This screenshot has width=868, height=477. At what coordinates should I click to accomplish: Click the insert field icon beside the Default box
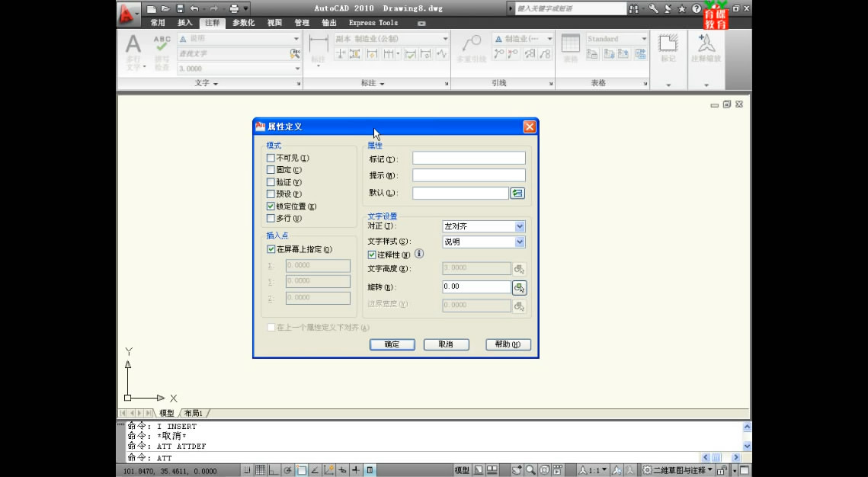517,193
